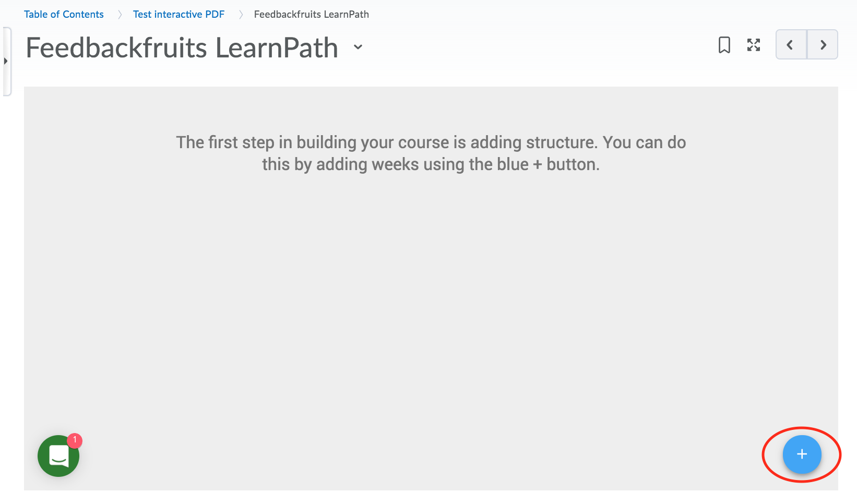Click the "blue + button" instruction line

tap(431, 164)
